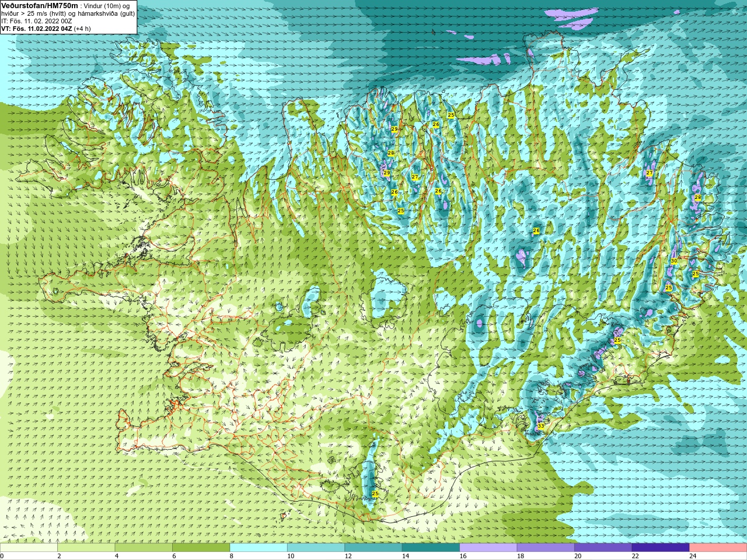The height and width of the screenshot is (560, 747).
Task: Pick the 20–22 m/s violet legend swatch
Action: click(x=603, y=547)
